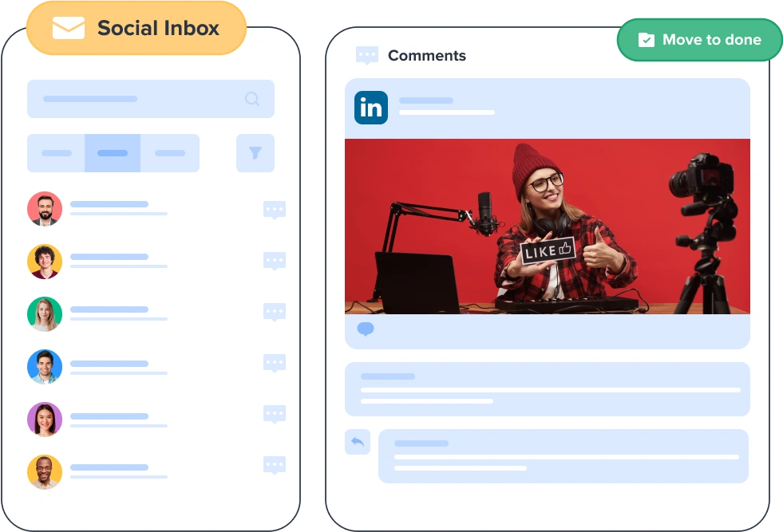Click the Social Inbox label
783x532 pixels.
(158, 28)
